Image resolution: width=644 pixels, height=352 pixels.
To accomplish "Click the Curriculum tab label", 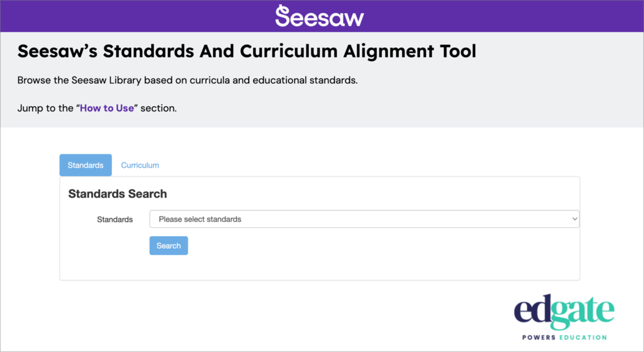I will (x=140, y=165).
